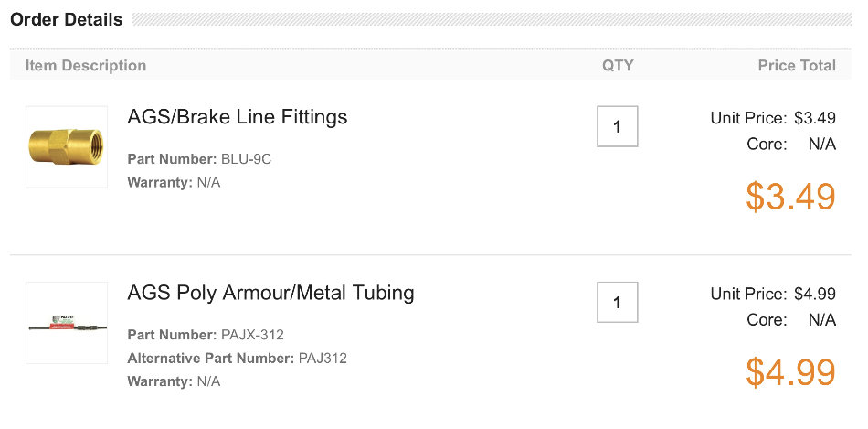Click the QTY column header
Image resolution: width=868 pixels, height=429 pixels.
(618, 66)
